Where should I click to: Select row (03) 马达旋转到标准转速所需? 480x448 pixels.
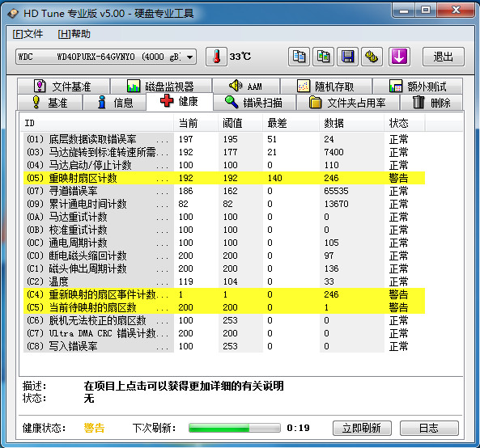(x=224, y=152)
